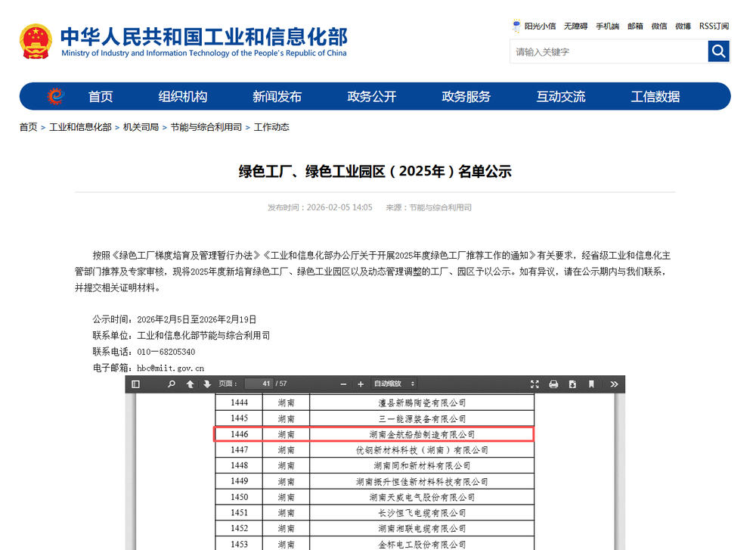Image resolution: width=756 pixels, height=550 pixels.
Task: Click table cell 三一能源装备有限公司
Action: pyautogui.click(x=422, y=419)
